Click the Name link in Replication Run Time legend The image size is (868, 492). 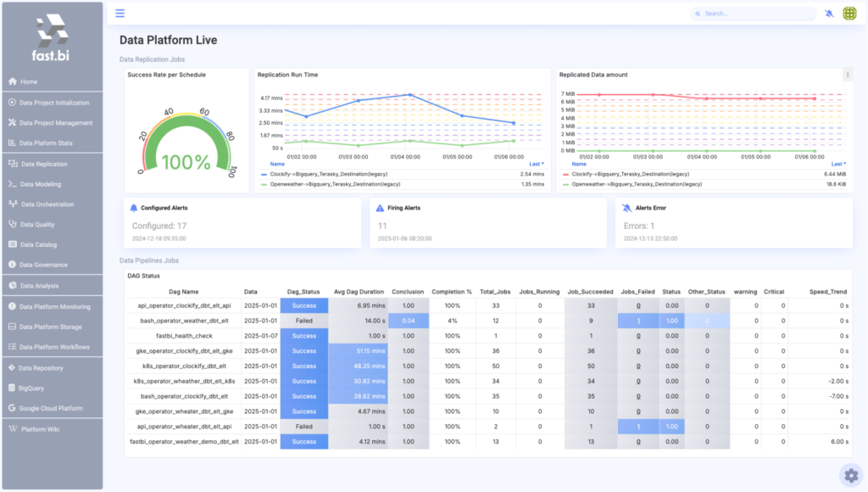click(277, 165)
